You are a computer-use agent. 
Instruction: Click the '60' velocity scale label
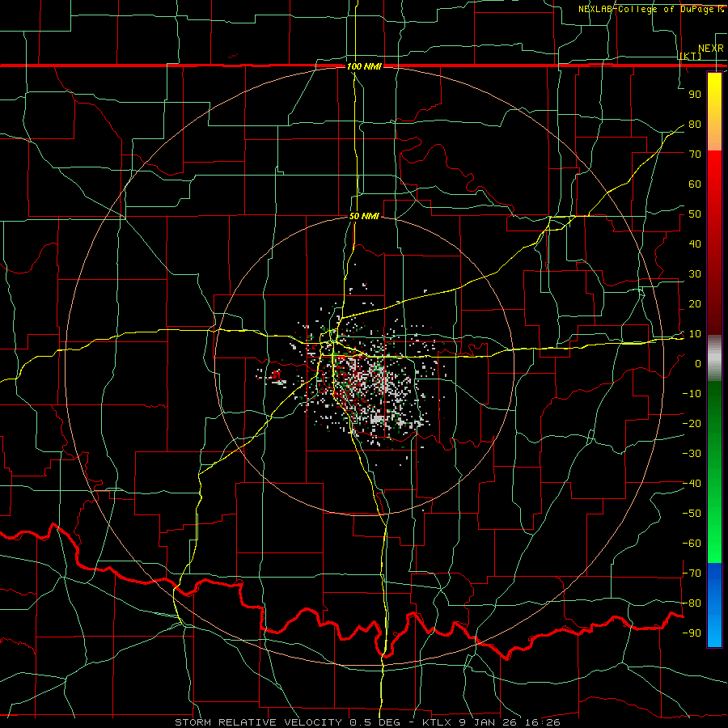pyautogui.click(x=695, y=184)
